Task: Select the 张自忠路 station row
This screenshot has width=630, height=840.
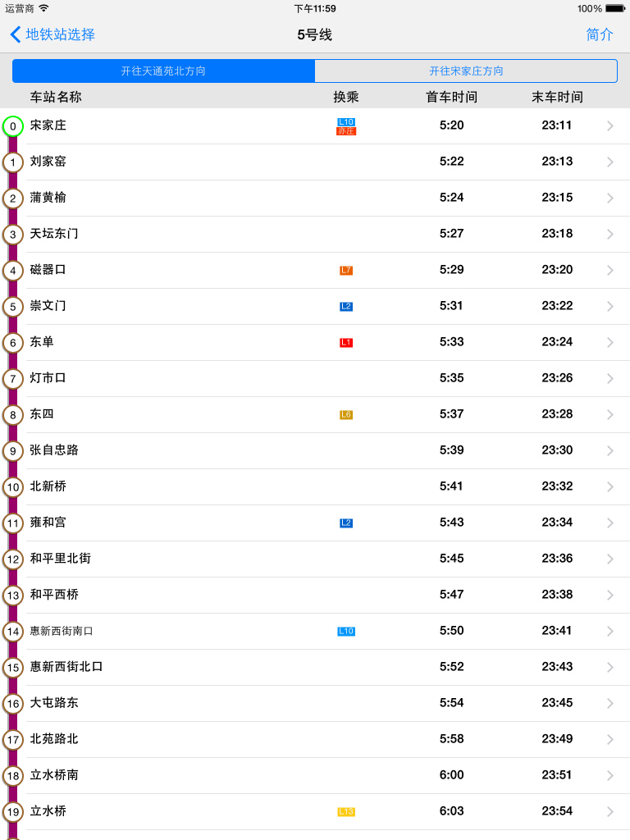Action: 315,450
